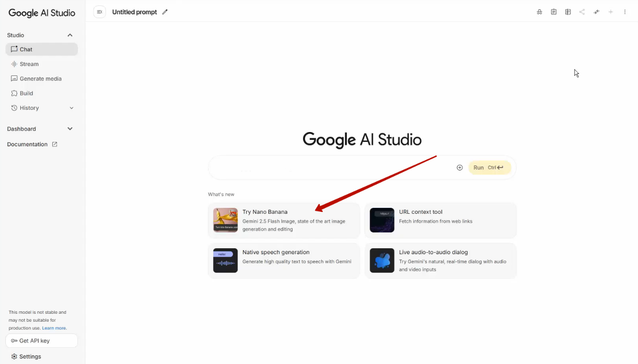The image size is (638, 364).
Task: Click the share prompt icon
Action: coord(582,12)
